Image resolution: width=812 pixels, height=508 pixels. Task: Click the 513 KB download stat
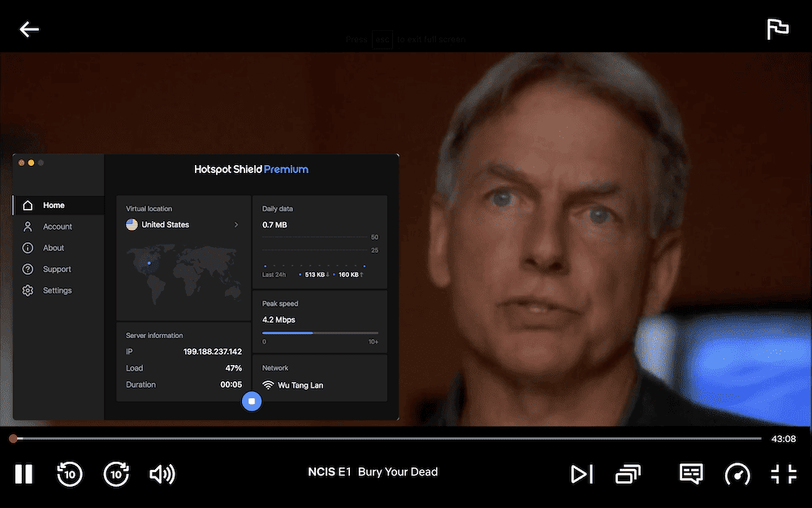pos(315,275)
